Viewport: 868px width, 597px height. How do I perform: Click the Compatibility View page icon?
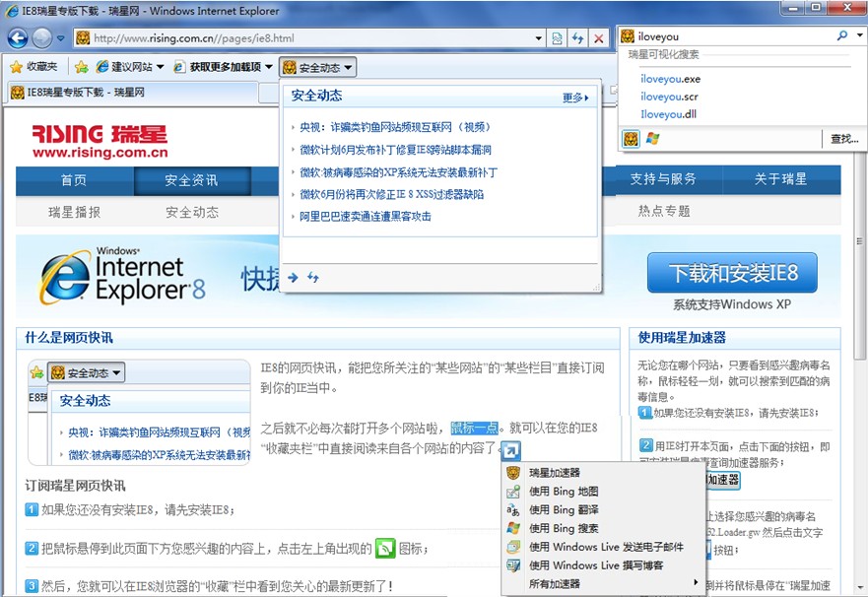[558, 38]
